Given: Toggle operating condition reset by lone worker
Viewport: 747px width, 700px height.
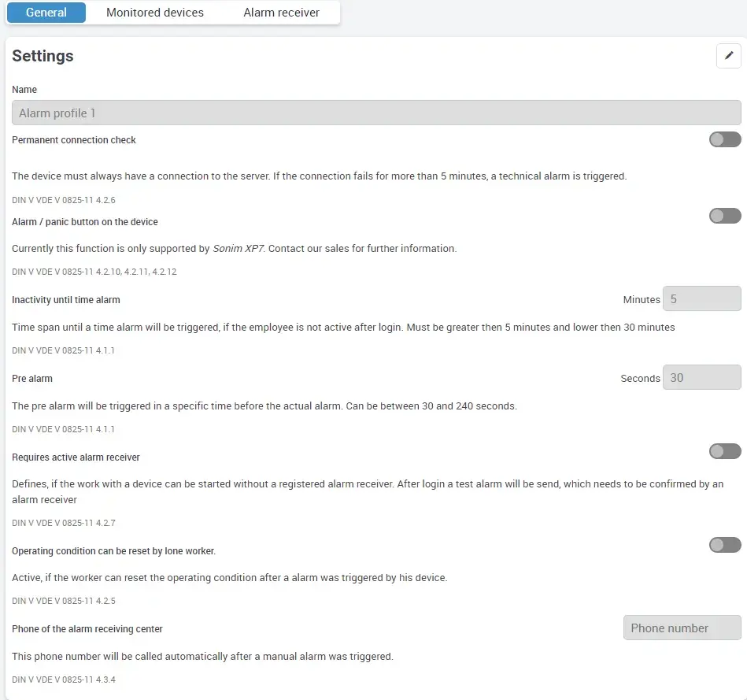Looking at the screenshot, I should [x=724, y=545].
